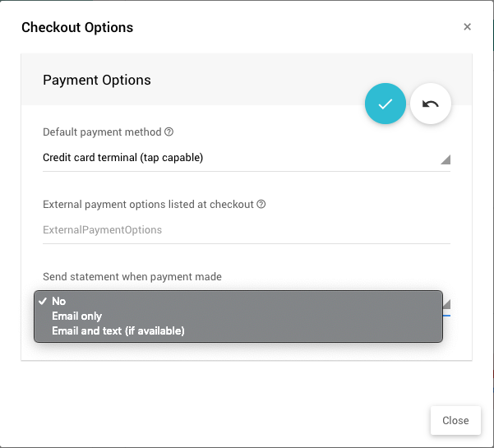Choose Email only from the list
The image size is (494, 448).
coord(76,316)
